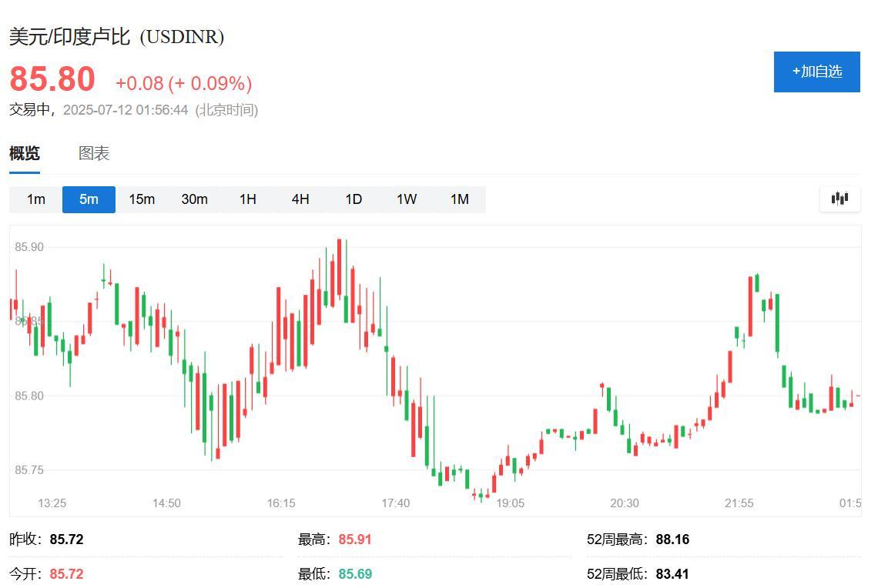Click the current price 85.80

pos(52,79)
